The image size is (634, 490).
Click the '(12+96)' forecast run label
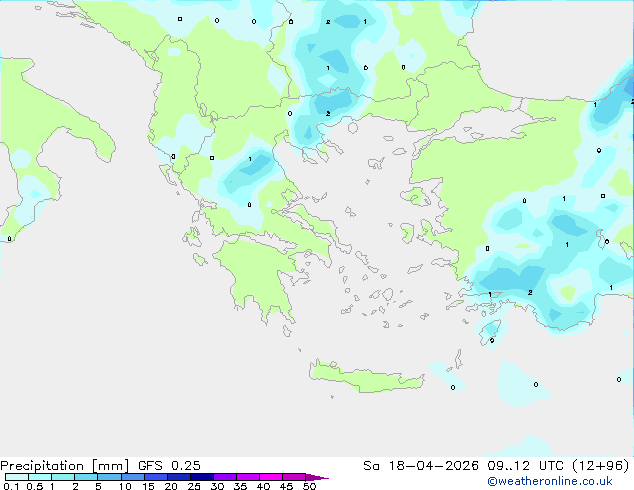pos(600,466)
